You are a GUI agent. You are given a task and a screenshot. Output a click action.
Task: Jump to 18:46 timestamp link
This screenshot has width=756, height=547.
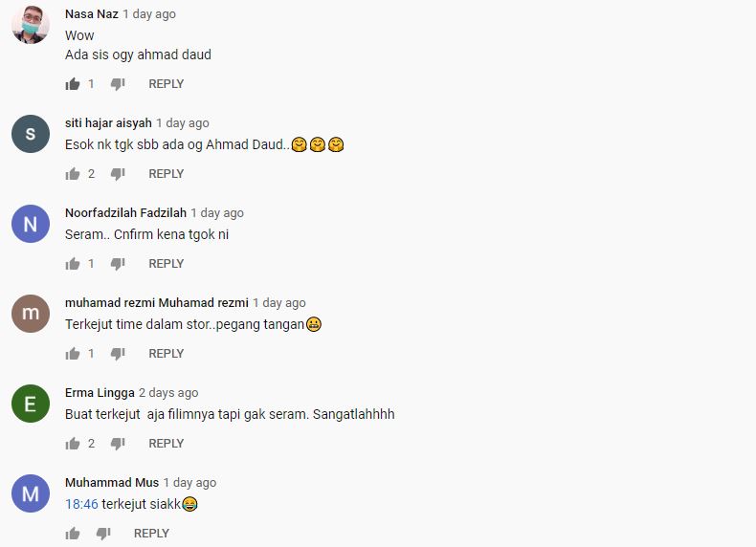click(81, 504)
